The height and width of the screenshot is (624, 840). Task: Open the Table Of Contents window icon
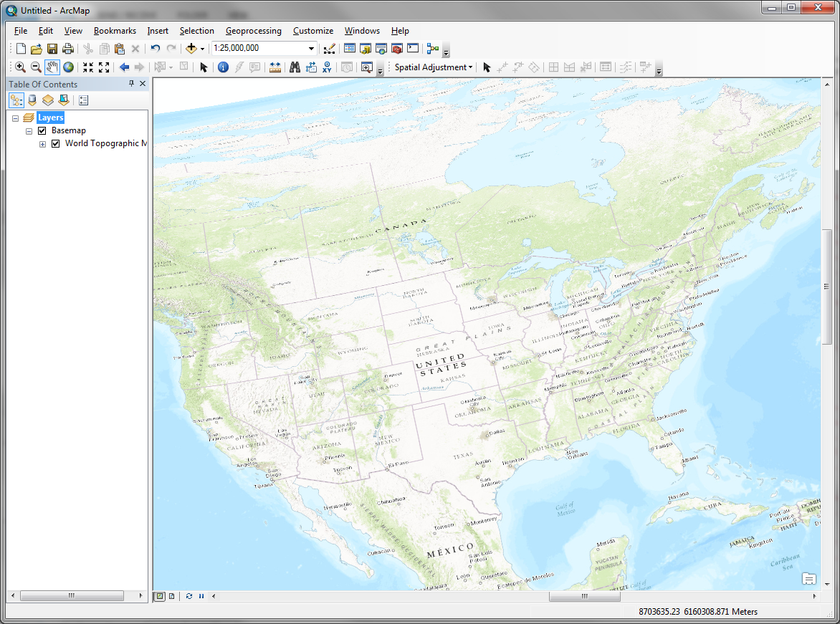pos(350,49)
